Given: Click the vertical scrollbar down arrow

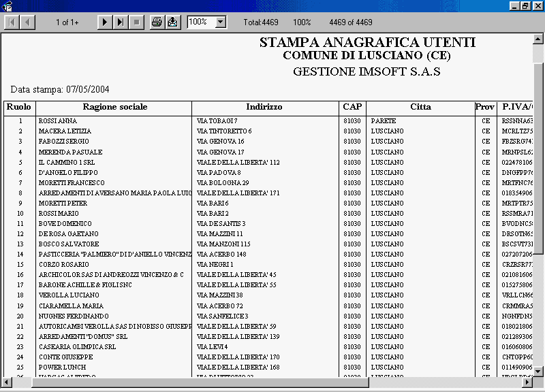Looking at the screenshot, I should click(x=538, y=371).
